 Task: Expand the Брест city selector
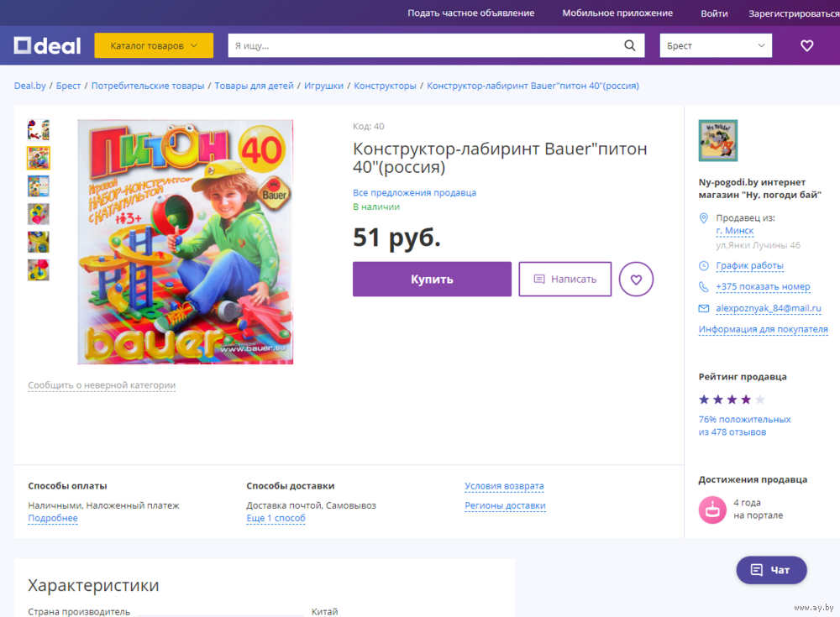[716, 45]
